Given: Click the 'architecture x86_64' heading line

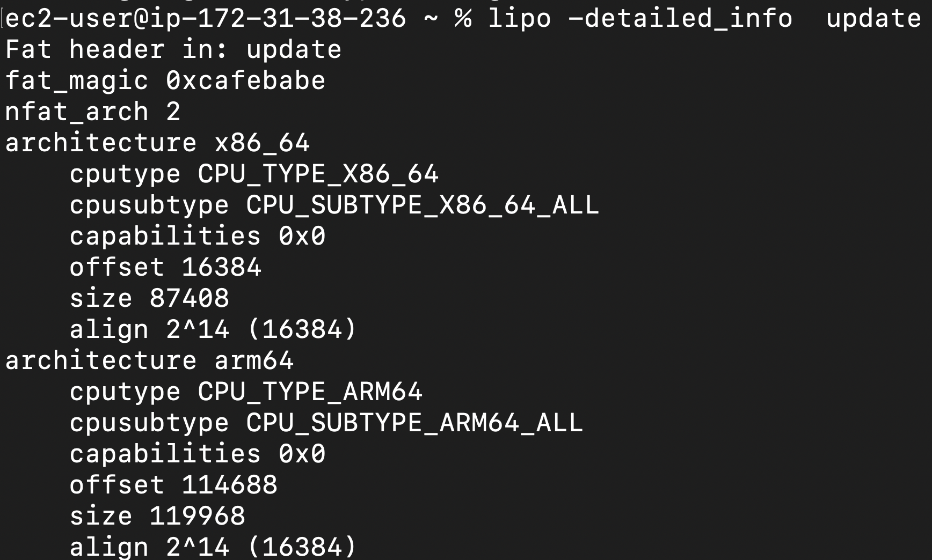Looking at the screenshot, I should tap(157, 143).
